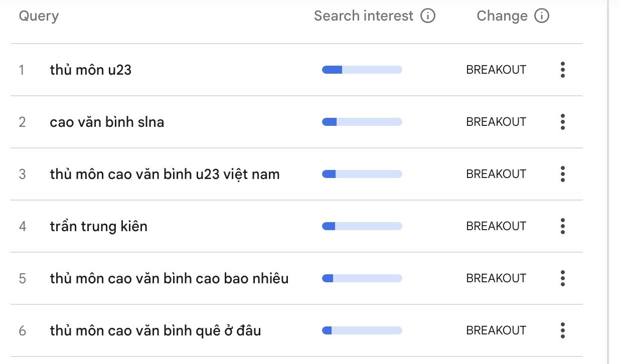Click the row number 5 cell

[x=23, y=278]
